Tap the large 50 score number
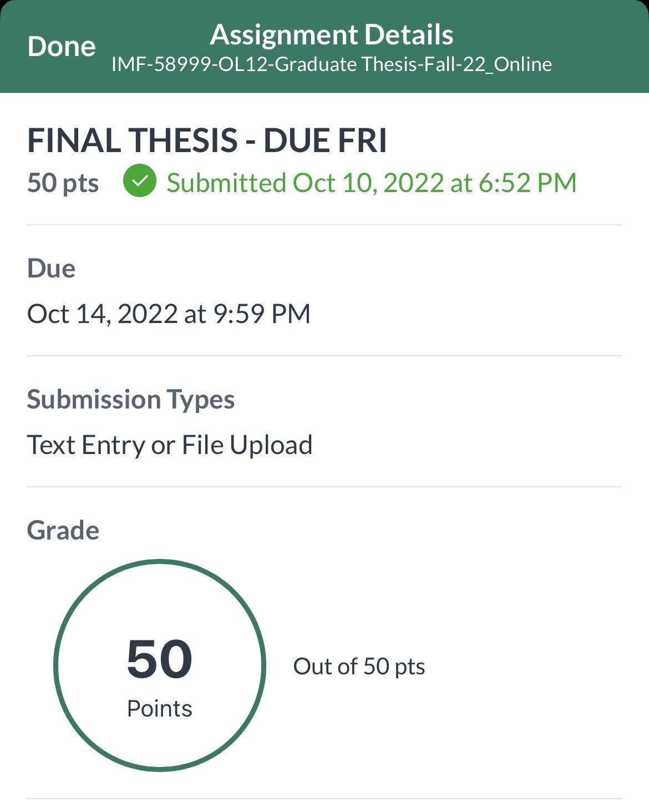649x812 pixels. pyautogui.click(x=160, y=659)
